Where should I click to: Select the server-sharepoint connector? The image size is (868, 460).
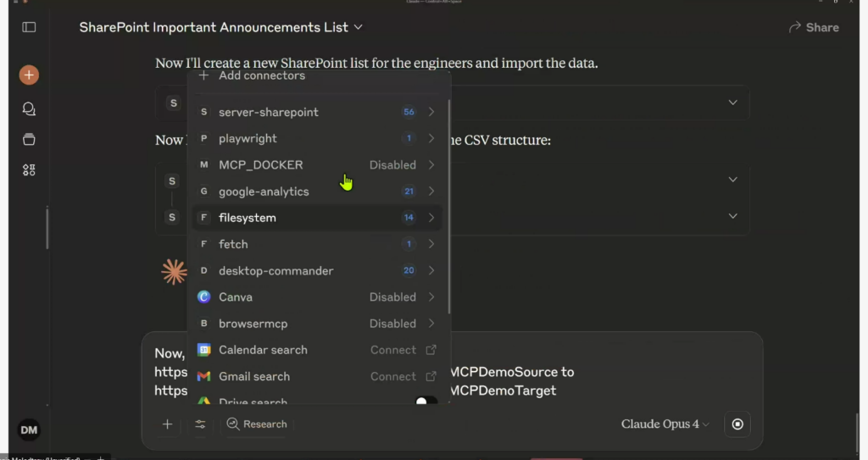317,112
